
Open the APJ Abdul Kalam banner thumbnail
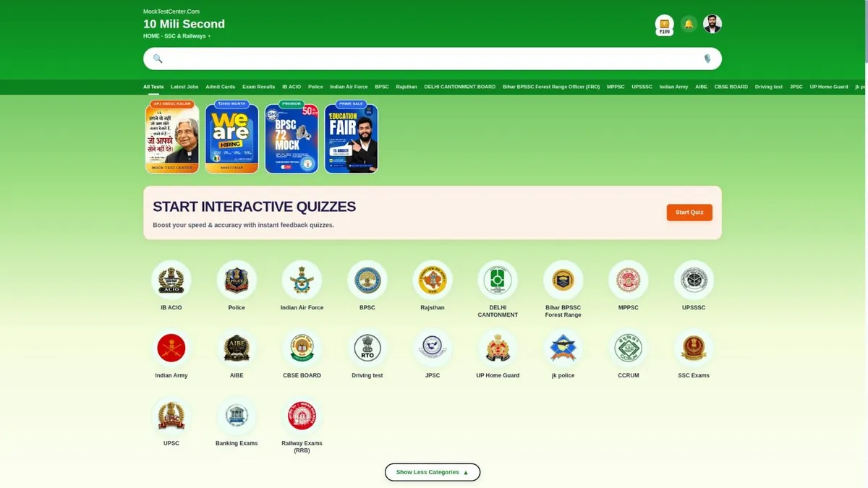[x=171, y=137]
